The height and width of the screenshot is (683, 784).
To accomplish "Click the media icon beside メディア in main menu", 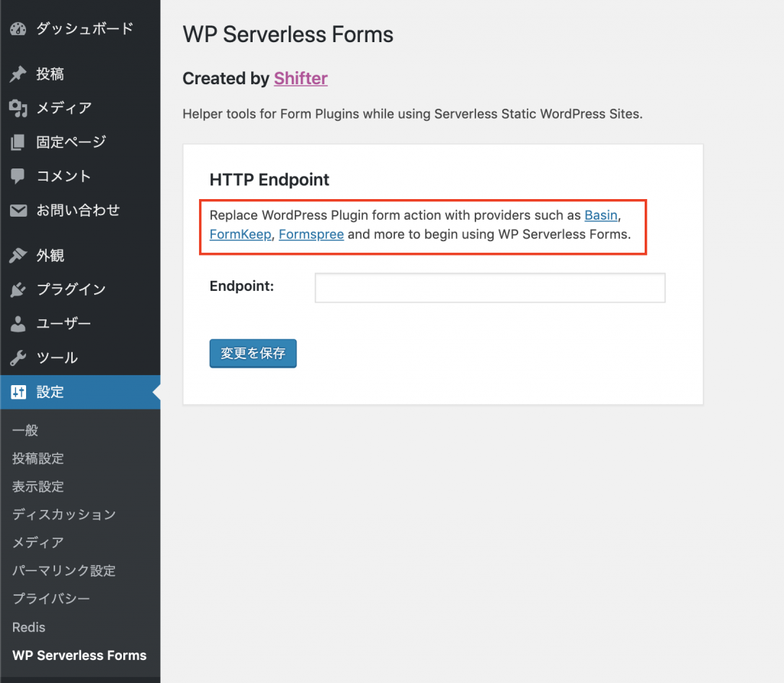I will tap(18, 108).
